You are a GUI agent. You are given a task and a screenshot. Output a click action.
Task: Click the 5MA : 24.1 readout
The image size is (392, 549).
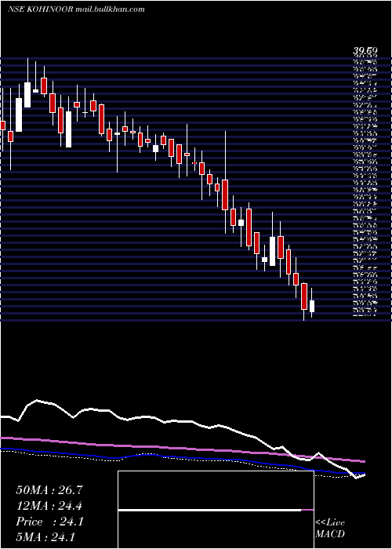45,537
